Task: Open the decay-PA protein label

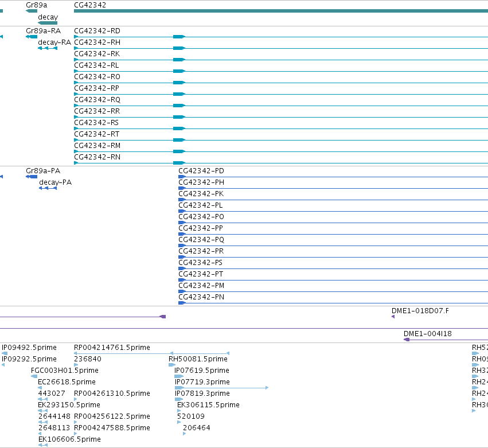Action: 56,182
